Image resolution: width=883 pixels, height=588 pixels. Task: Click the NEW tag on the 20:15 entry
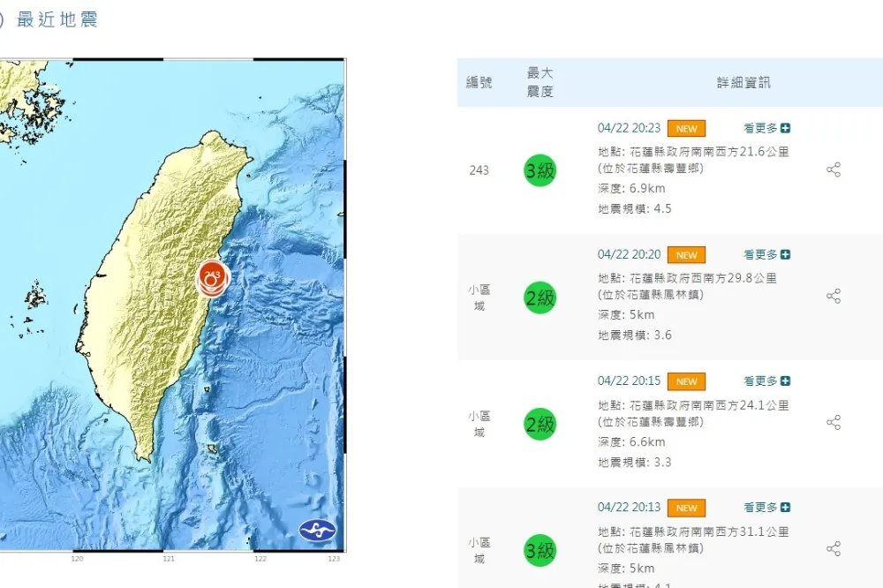pos(686,381)
